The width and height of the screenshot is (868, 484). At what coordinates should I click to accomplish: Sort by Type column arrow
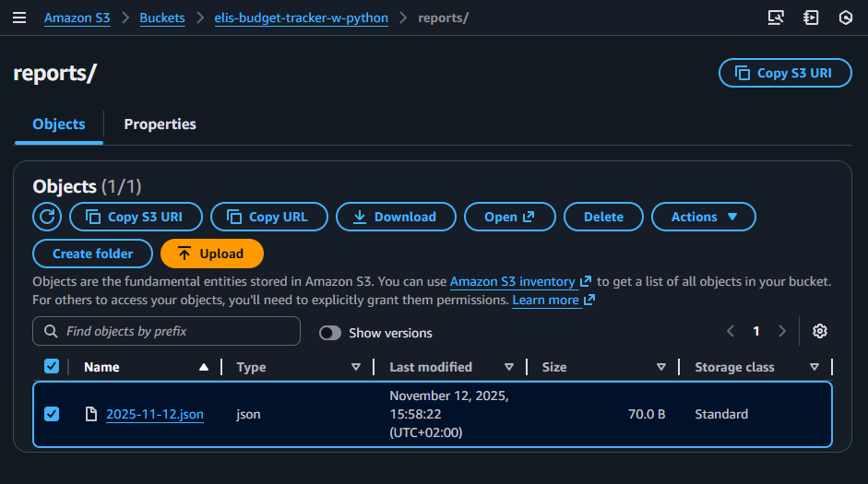coord(356,367)
